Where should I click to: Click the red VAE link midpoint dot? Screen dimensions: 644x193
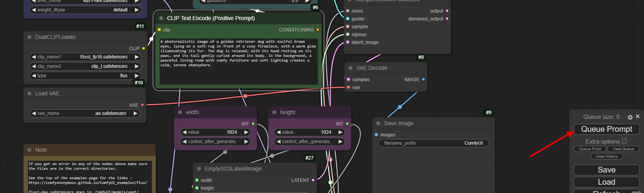click(245, 95)
